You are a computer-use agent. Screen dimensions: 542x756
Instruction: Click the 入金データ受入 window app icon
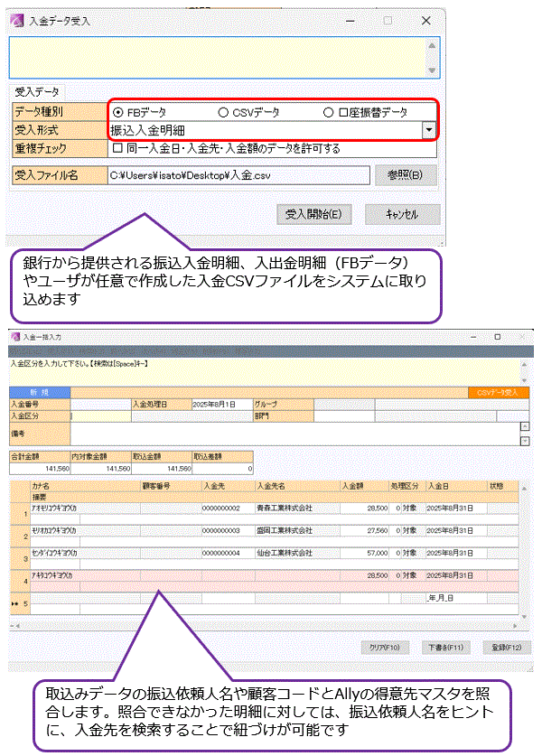pos(17,21)
